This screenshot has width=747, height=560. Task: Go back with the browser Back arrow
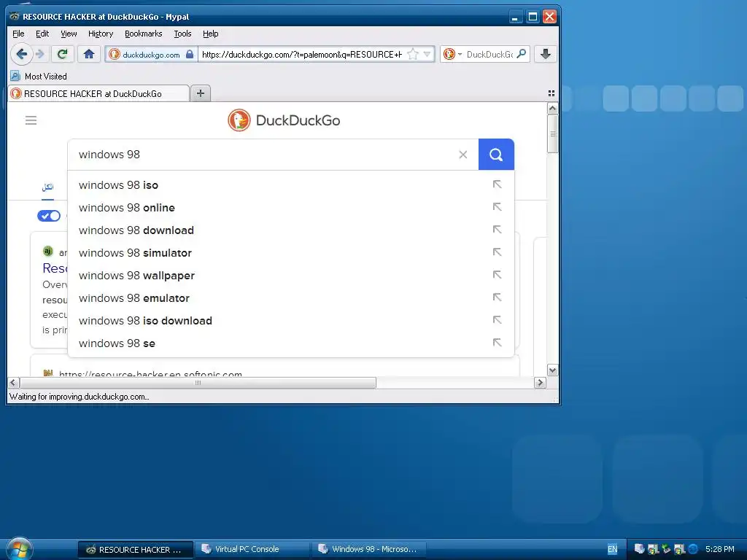(21, 54)
